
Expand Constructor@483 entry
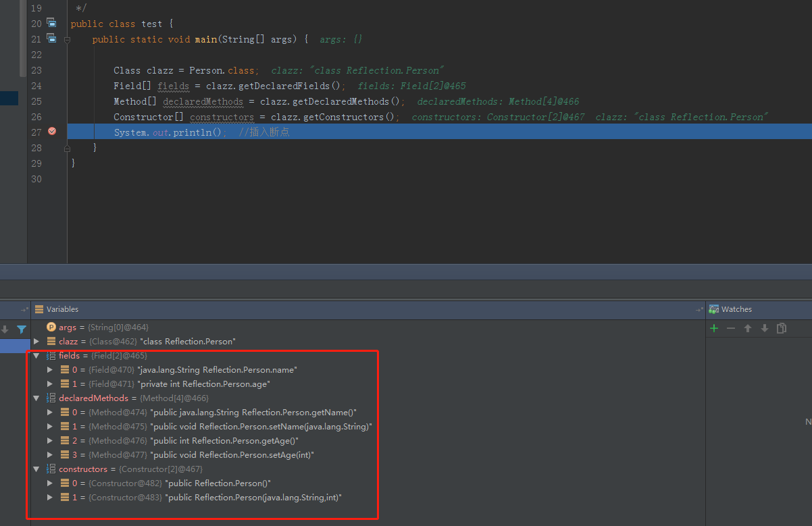tap(50, 498)
